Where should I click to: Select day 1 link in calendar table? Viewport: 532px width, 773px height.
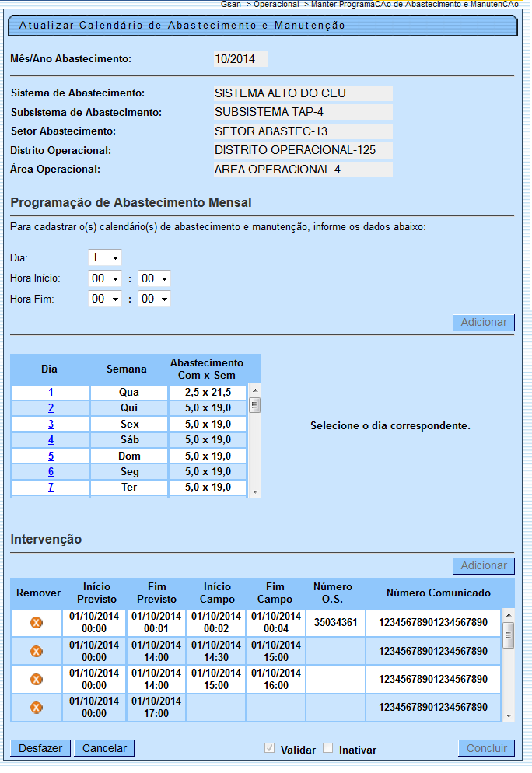pyautogui.click(x=51, y=393)
